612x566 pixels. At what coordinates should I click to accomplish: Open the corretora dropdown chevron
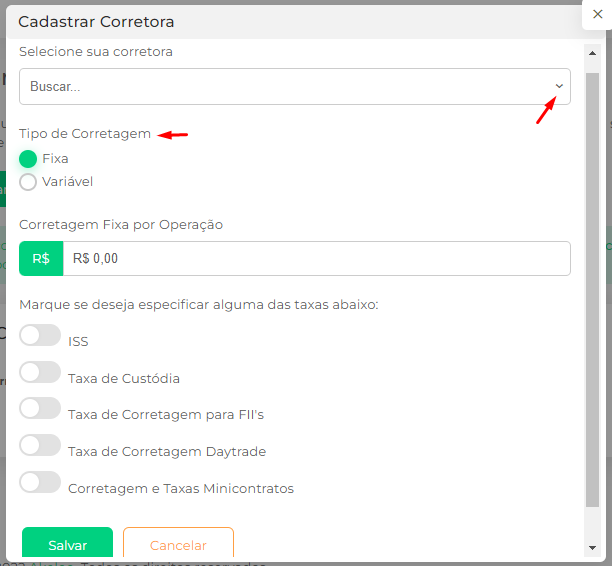559,86
